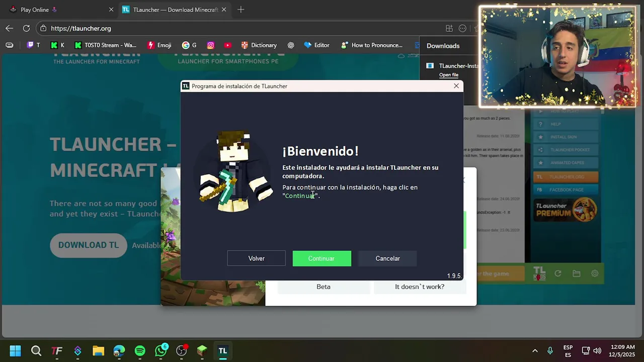Image resolution: width=644 pixels, height=362 pixels.
Task: Click the microphone tray icon
Action: coord(550,350)
